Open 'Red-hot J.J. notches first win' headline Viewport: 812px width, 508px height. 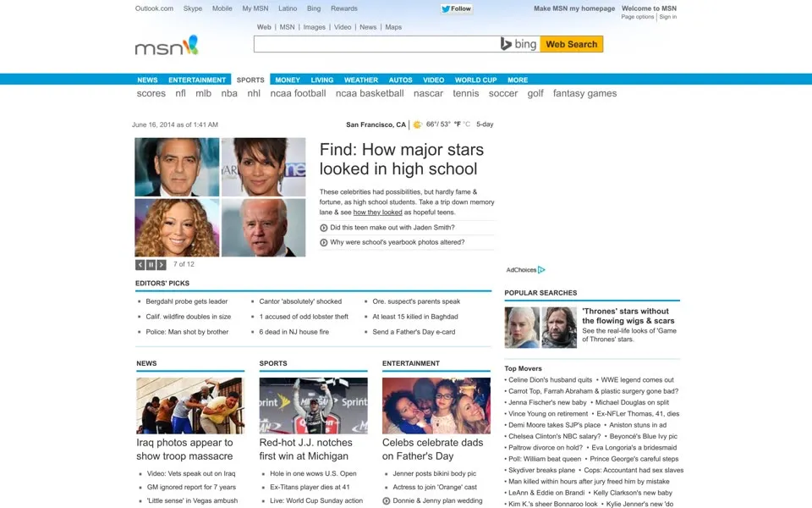click(305, 450)
